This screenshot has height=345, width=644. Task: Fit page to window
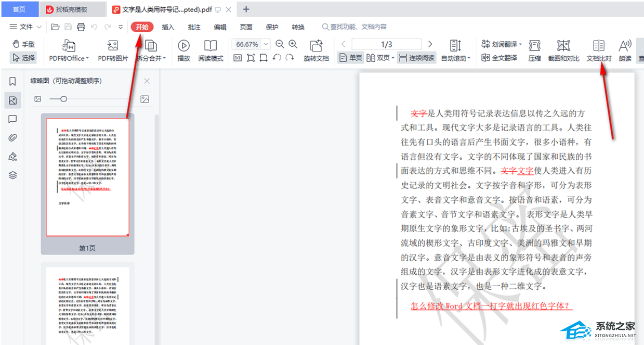[251, 58]
